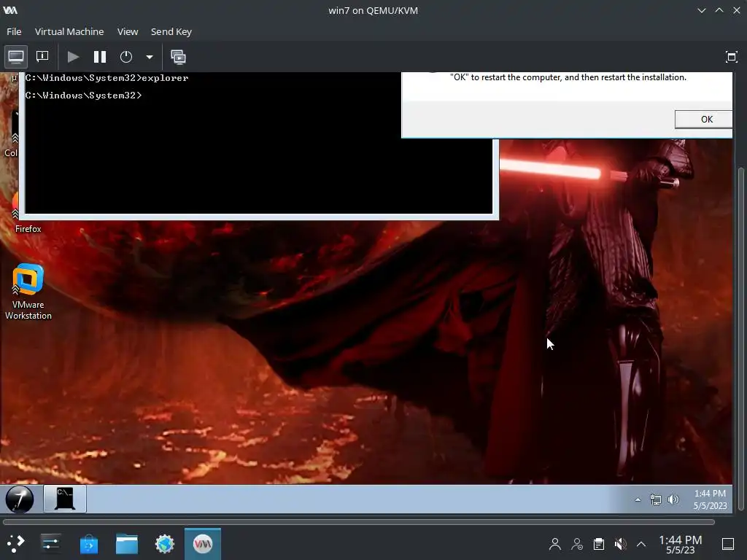Launch the web browser globe icon
747x560 pixels.
[x=165, y=544]
